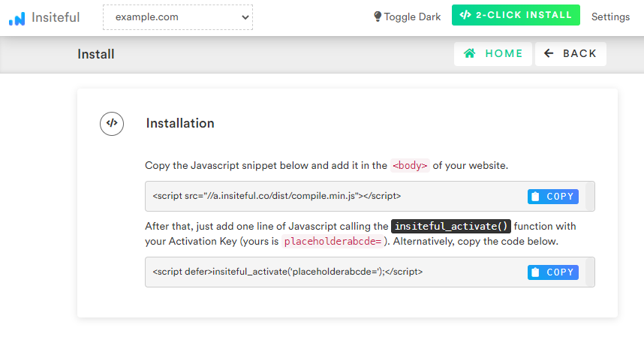The image size is (644, 340).
Task: Click the scrollbar of the first code box
Action: tap(590, 197)
